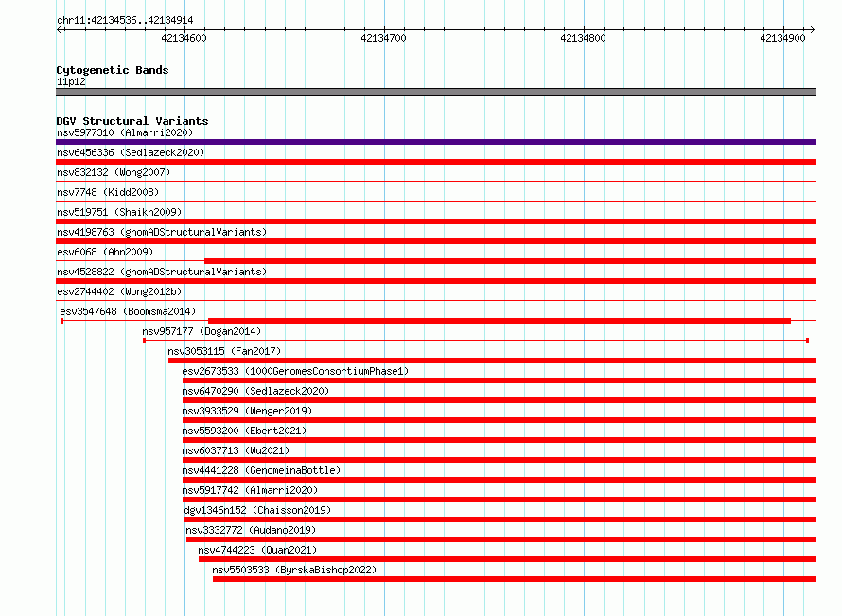
Task: Open gnomAD variant nsv4528822 label
Action: (162, 272)
